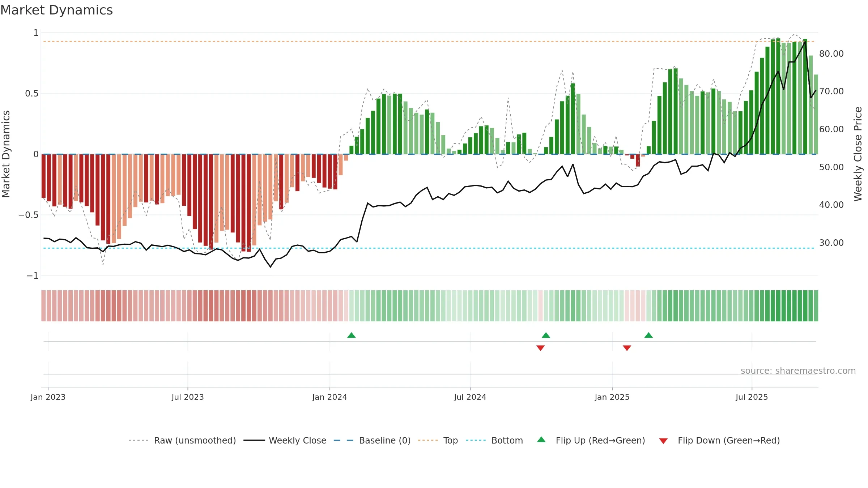Toggle the Weekly Close legend entry
The height and width of the screenshot is (488, 868).
(285, 440)
